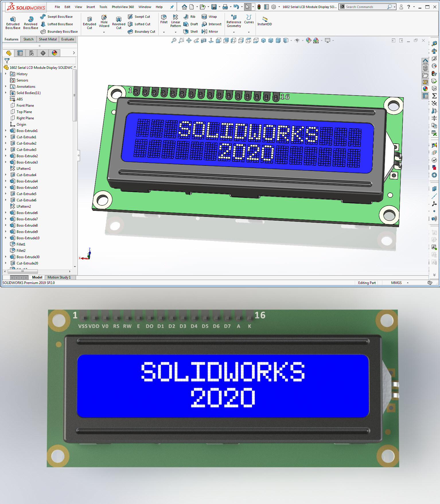Open the Fillet dropdown arrow
440x504 pixels.
pos(164,32)
